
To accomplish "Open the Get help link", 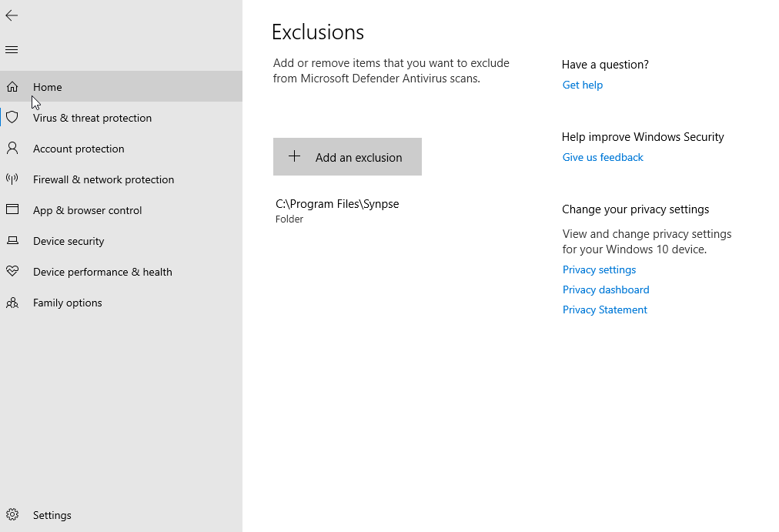I will [583, 85].
